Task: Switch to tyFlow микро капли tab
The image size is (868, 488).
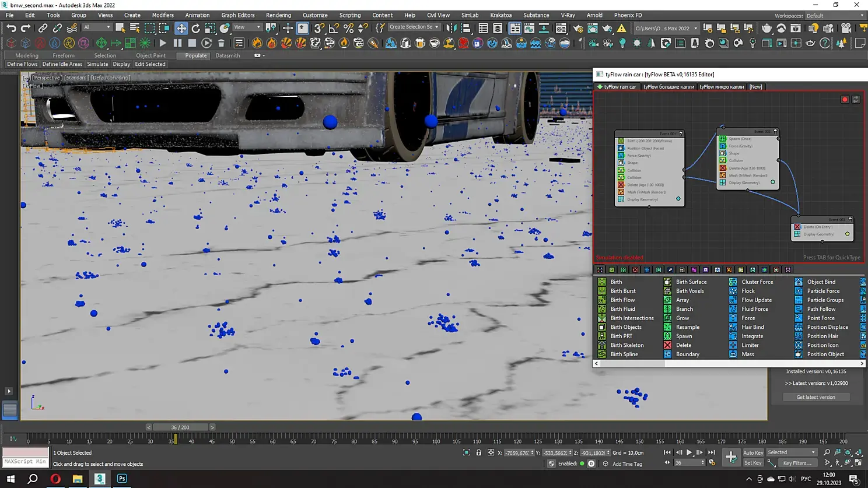Action: click(722, 87)
